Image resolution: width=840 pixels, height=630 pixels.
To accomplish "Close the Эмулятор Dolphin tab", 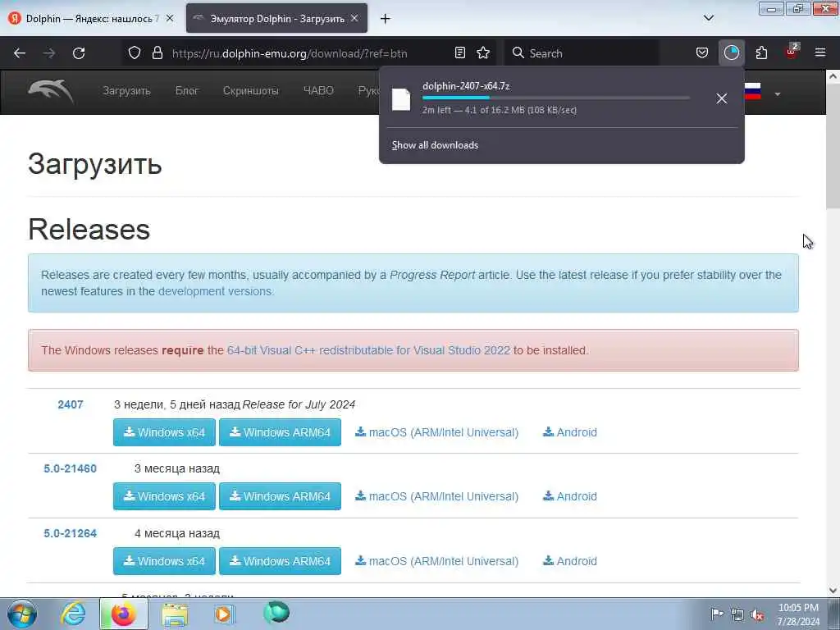I will coord(354,18).
